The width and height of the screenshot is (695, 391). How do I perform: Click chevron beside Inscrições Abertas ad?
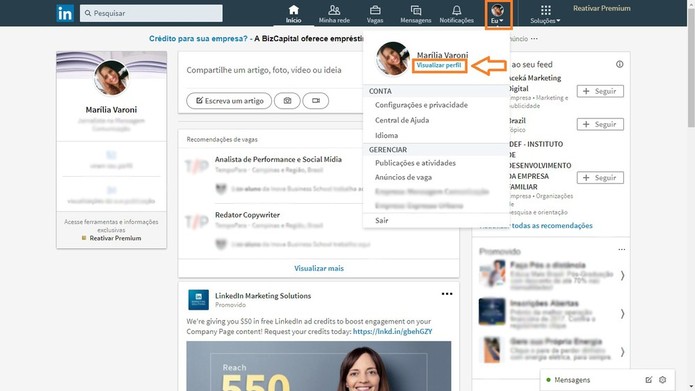click(x=622, y=313)
